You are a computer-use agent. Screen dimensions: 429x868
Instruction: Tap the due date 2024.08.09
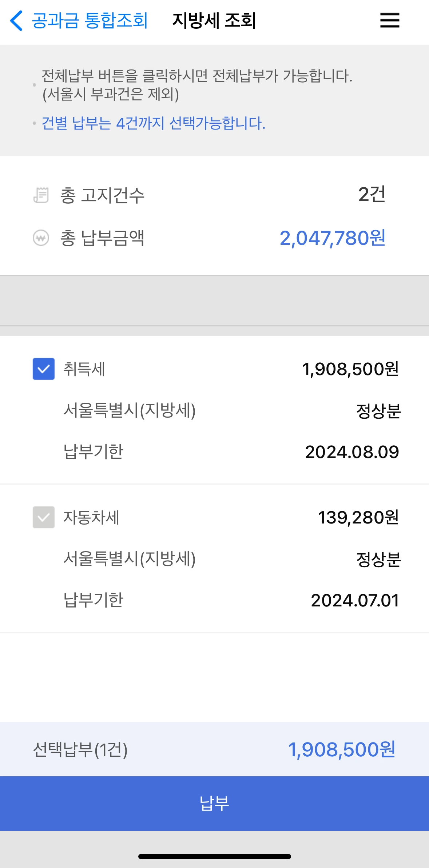tap(352, 452)
